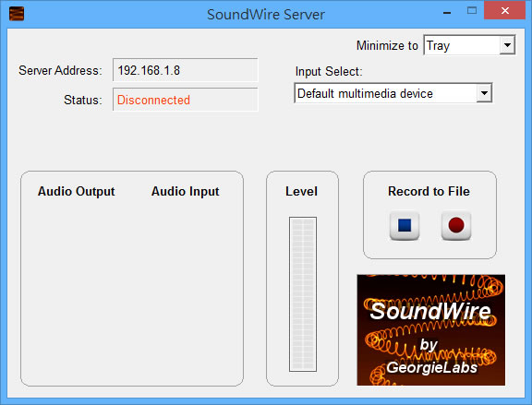This screenshot has width=532, height=405.
Task: Stop recording with the blue square button
Action: tap(405, 225)
